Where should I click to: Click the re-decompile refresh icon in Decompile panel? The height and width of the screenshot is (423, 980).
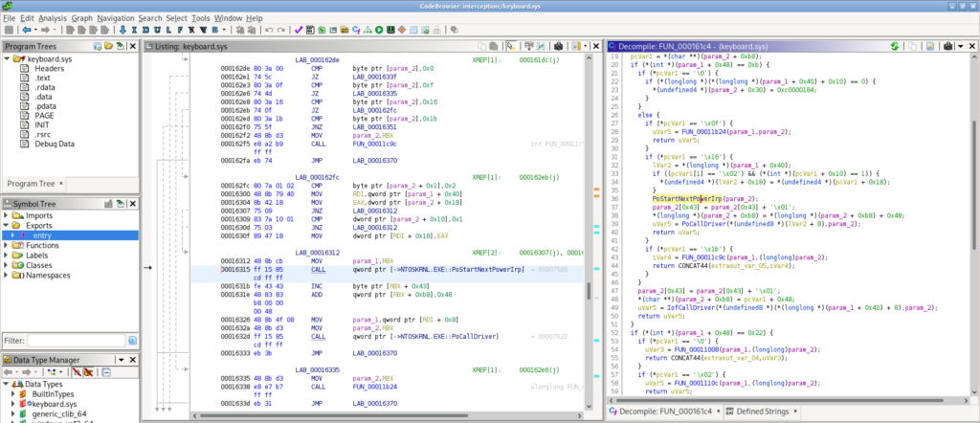coord(895,46)
